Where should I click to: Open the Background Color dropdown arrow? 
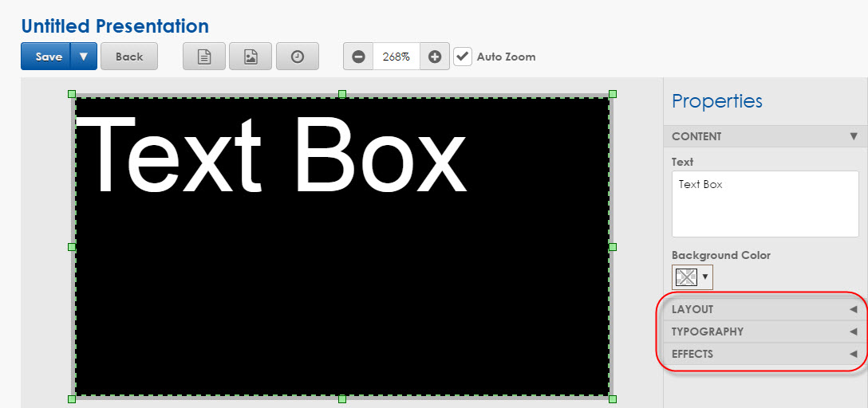pyautogui.click(x=705, y=277)
